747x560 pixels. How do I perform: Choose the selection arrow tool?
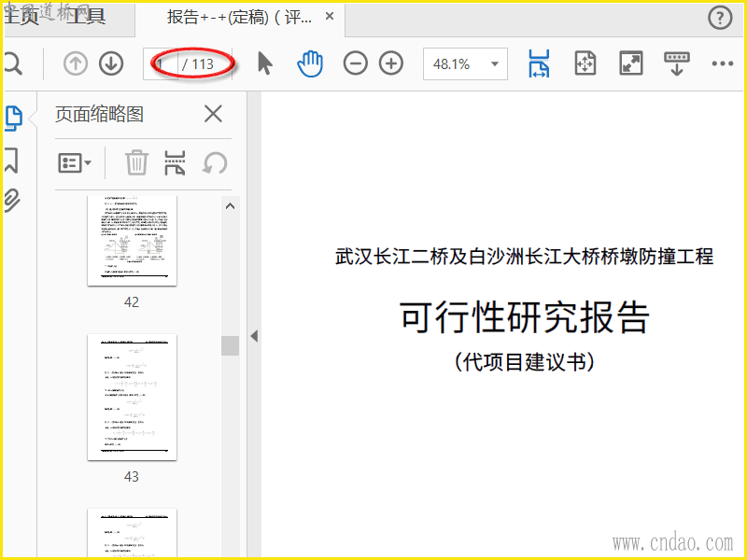pos(264,63)
